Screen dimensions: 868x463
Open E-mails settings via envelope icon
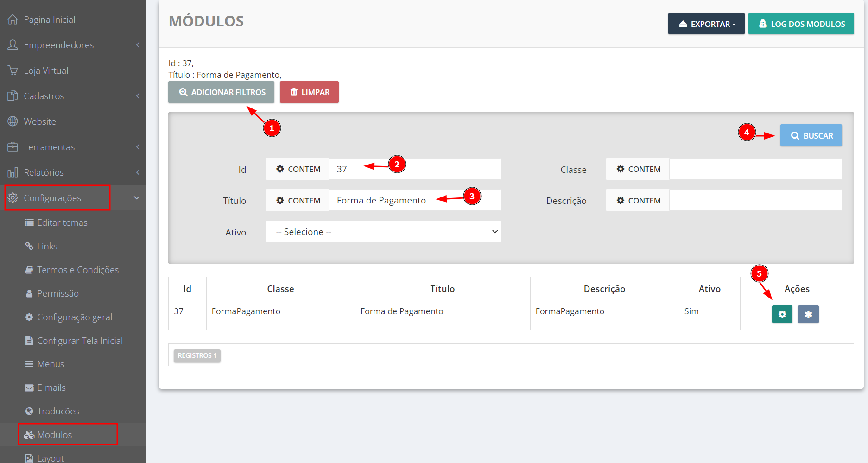pyautogui.click(x=29, y=387)
